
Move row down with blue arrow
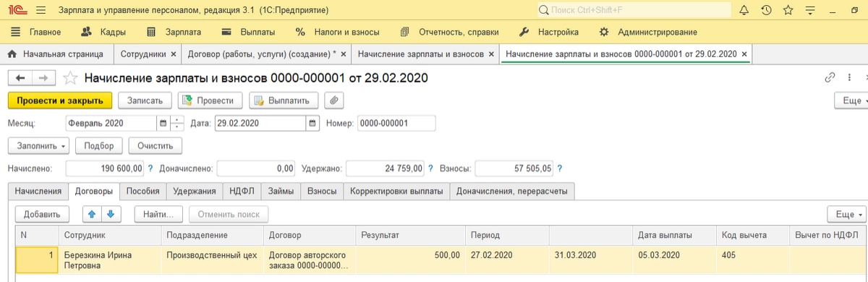pyautogui.click(x=111, y=214)
